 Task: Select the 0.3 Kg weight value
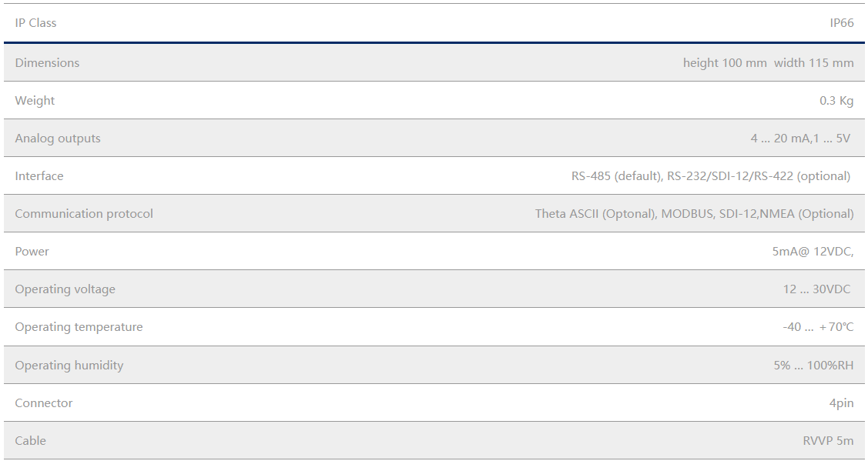pos(836,101)
